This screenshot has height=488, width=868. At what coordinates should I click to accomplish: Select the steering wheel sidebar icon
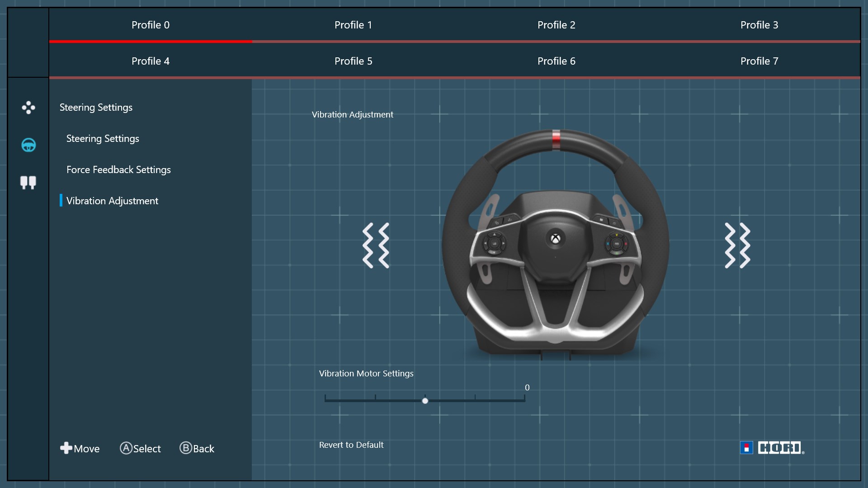[28, 145]
